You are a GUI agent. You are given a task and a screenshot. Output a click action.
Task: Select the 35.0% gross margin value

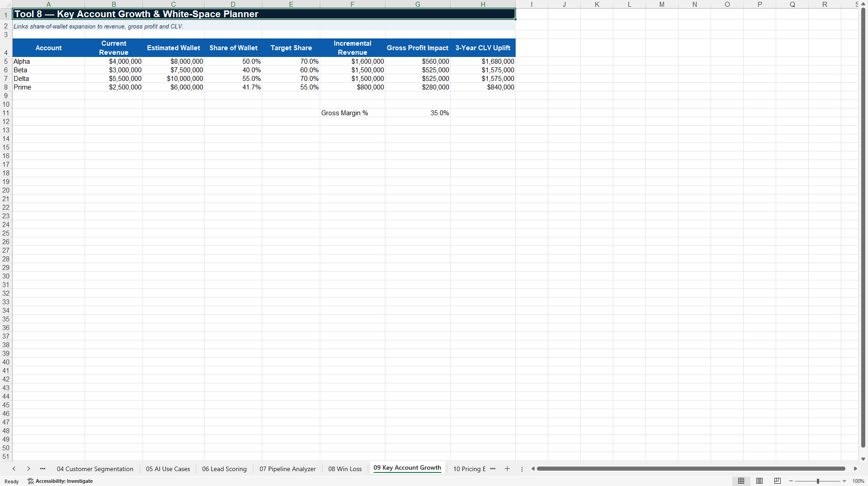point(417,113)
